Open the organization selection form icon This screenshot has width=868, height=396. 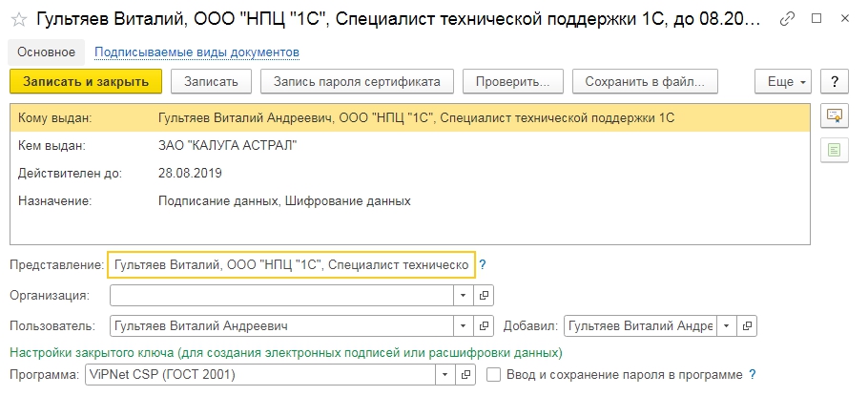[x=484, y=295]
